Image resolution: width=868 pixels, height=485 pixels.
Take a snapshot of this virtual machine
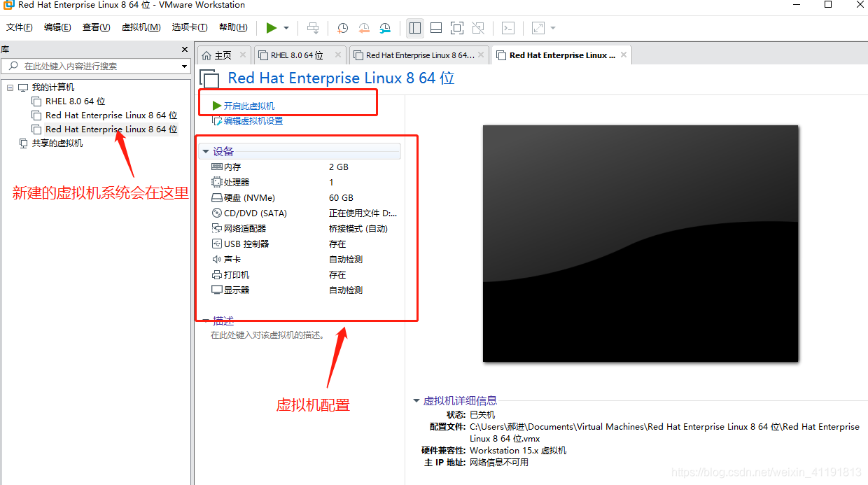pyautogui.click(x=342, y=28)
